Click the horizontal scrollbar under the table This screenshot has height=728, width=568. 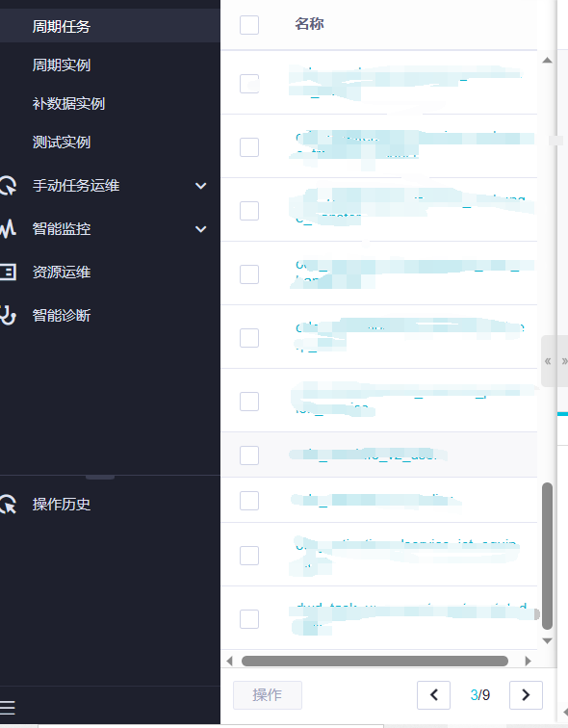374,661
